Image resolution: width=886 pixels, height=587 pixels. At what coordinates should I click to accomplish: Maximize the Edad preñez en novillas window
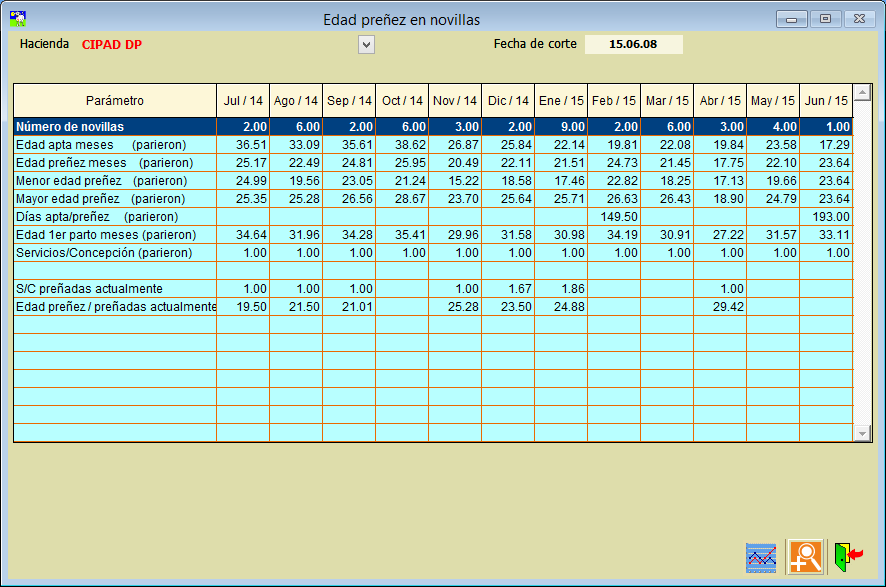tap(825, 19)
